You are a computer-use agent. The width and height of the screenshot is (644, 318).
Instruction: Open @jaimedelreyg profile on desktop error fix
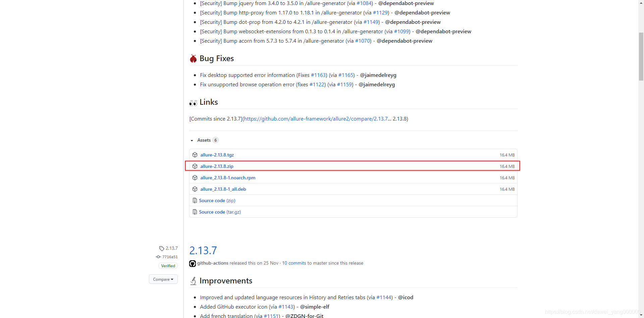pyautogui.click(x=378, y=75)
